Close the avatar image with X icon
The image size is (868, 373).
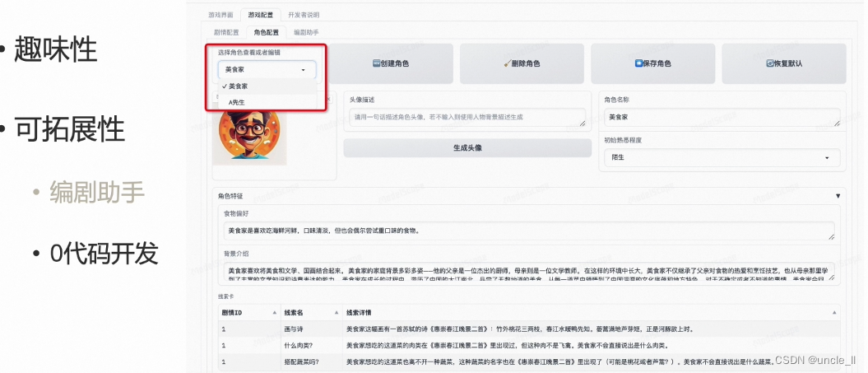[328, 99]
